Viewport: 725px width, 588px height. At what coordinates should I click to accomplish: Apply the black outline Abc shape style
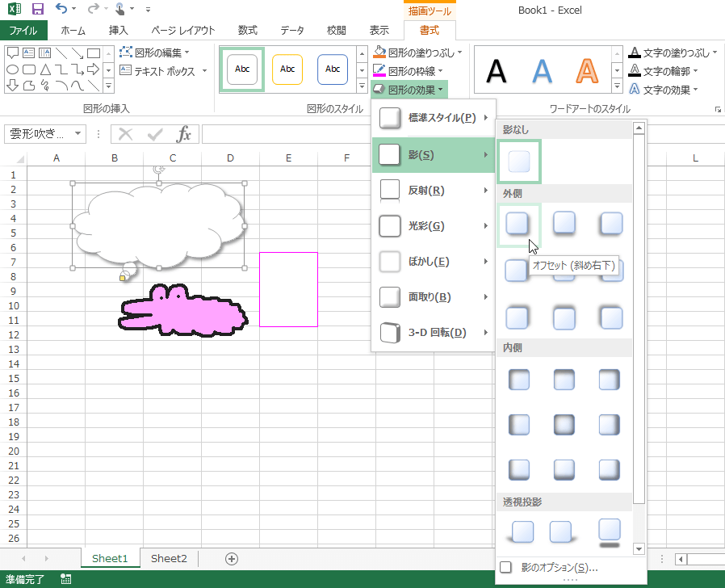point(242,69)
